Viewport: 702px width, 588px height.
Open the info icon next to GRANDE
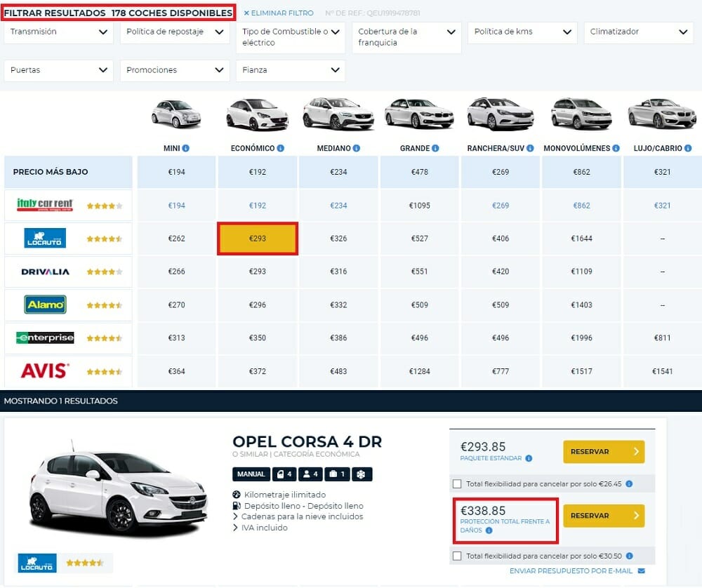click(x=435, y=148)
